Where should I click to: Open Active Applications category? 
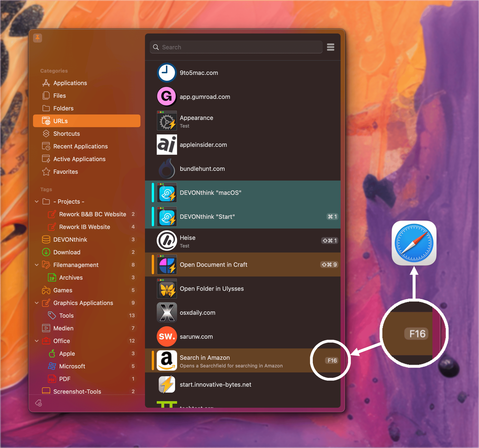[x=86, y=159]
